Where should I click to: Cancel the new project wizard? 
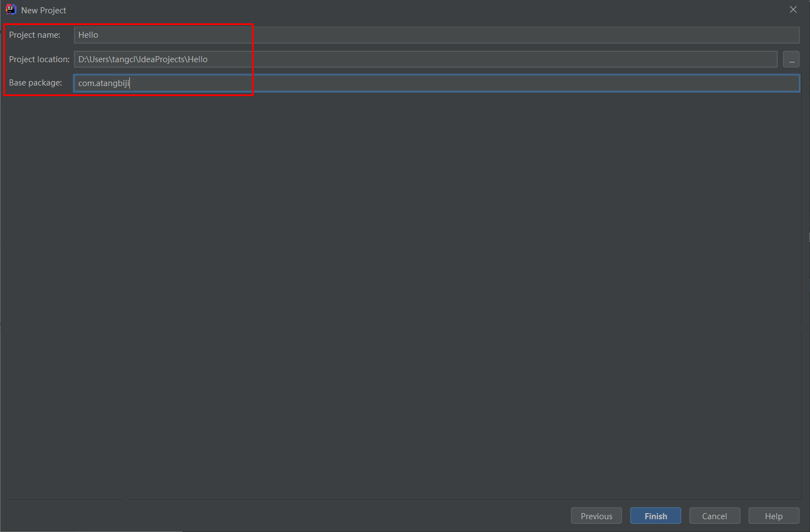tap(715, 516)
